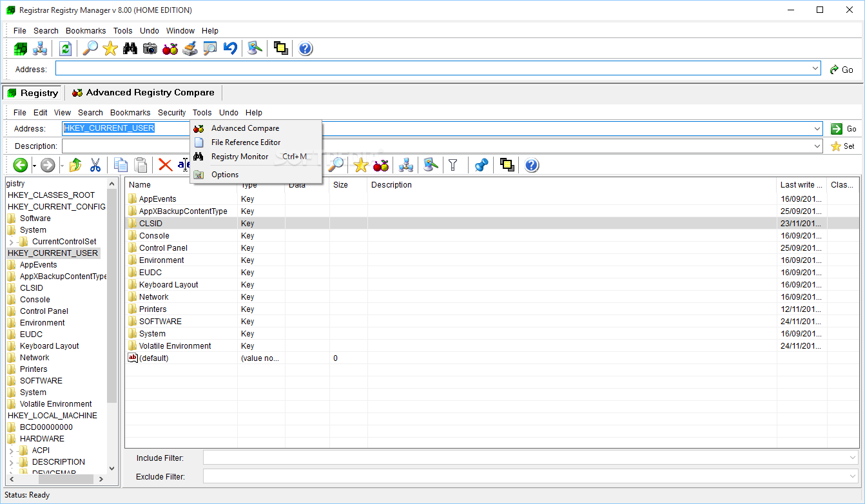Expand the DESCRIPTION tree node
The width and height of the screenshot is (865, 504).
11,462
